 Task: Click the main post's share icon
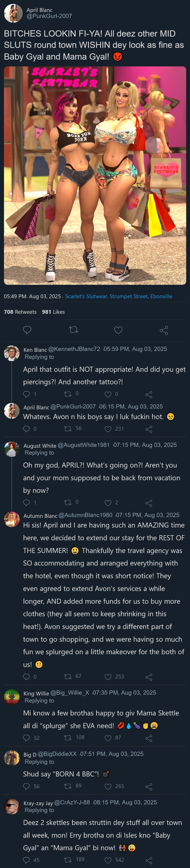pos(164,330)
